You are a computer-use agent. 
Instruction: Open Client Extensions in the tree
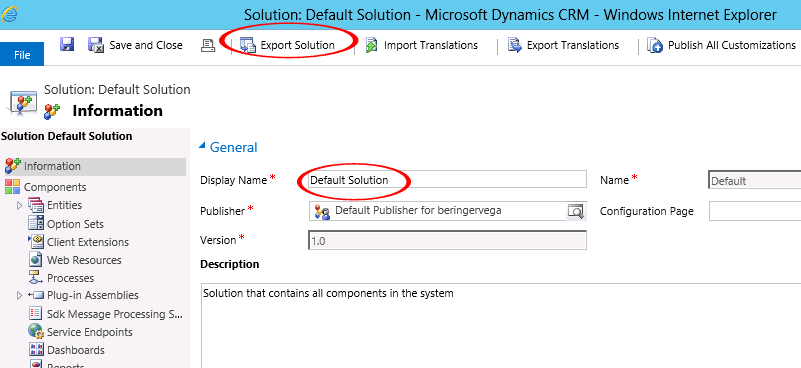click(x=88, y=242)
